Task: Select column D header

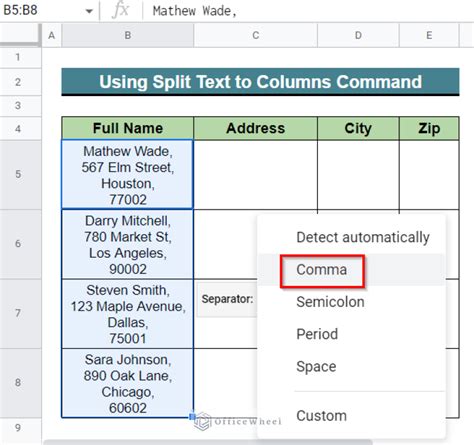Action: pos(358,35)
